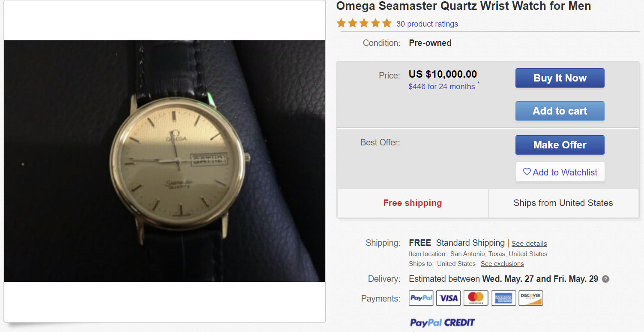
Task: Click the Ships from United States label
Action: (x=563, y=203)
